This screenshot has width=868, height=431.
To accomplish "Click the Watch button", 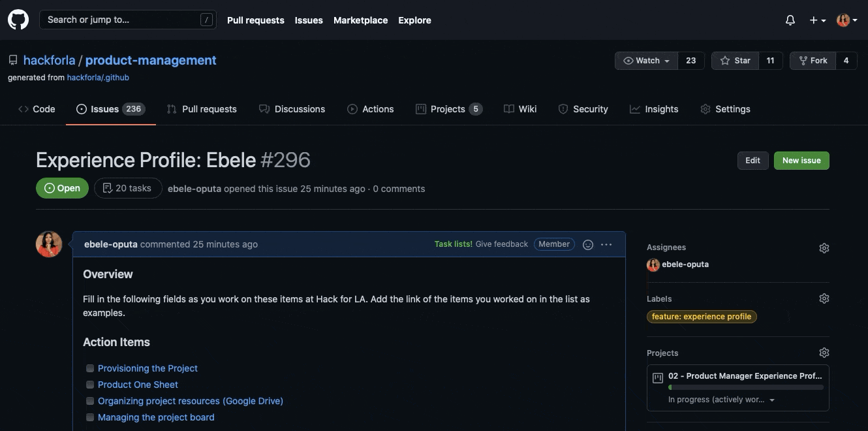I will (647, 61).
